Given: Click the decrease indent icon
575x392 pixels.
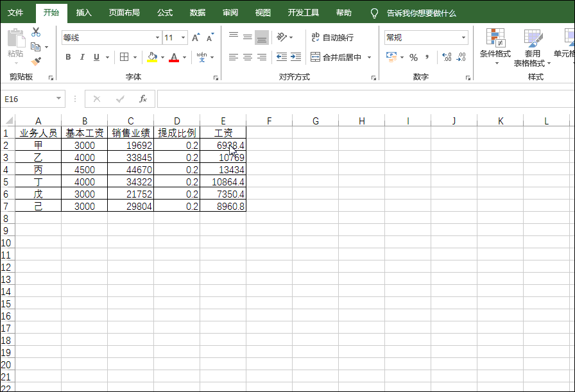Looking at the screenshot, I should pyautogui.click(x=282, y=57).
